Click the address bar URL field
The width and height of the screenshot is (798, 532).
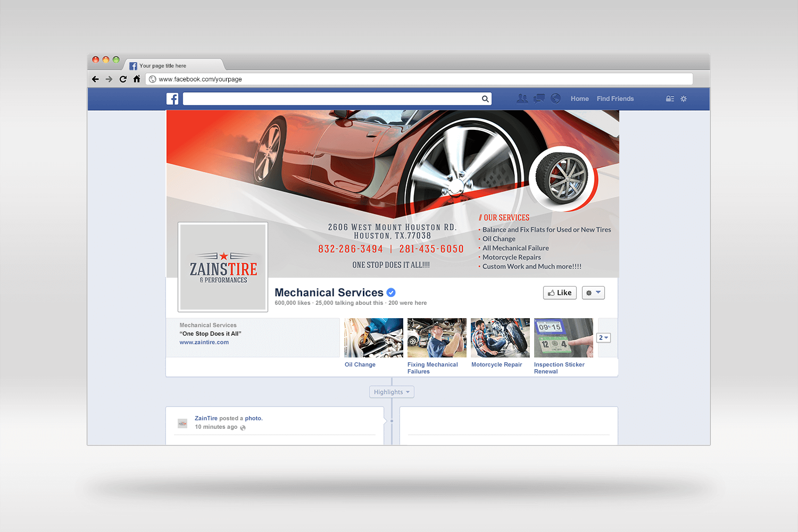pyautogui.click(x=419, y=79)
